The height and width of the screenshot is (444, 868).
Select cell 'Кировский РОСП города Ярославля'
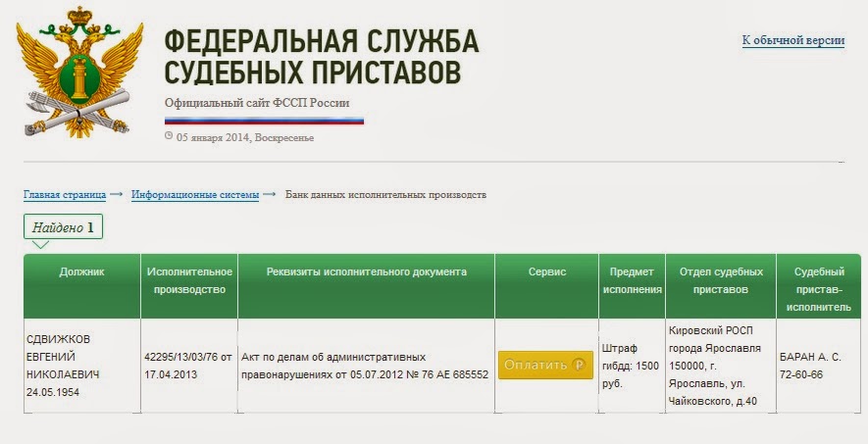[x=721, y=366]
